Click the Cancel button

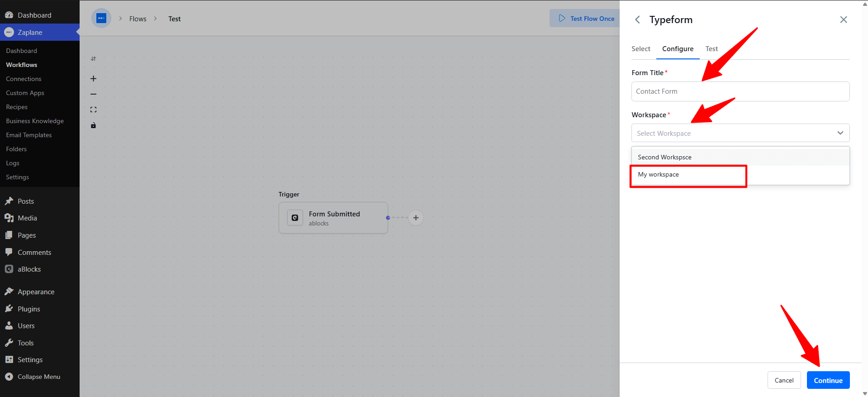784,380
